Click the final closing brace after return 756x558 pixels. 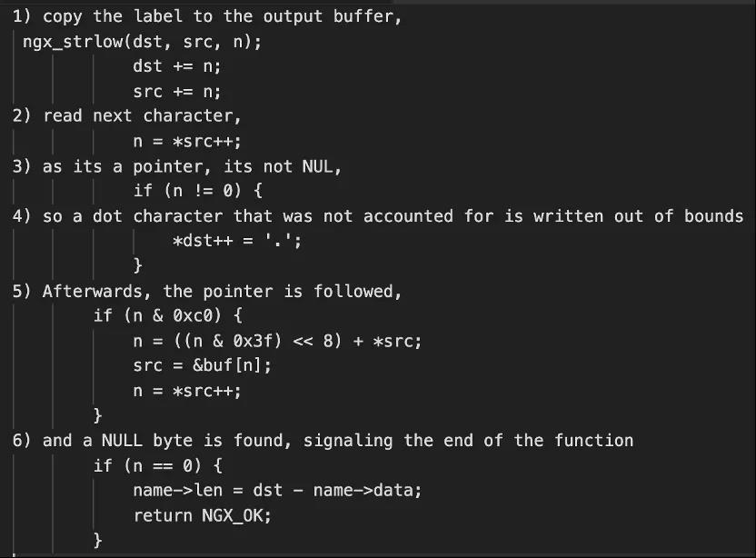[98, 540]
